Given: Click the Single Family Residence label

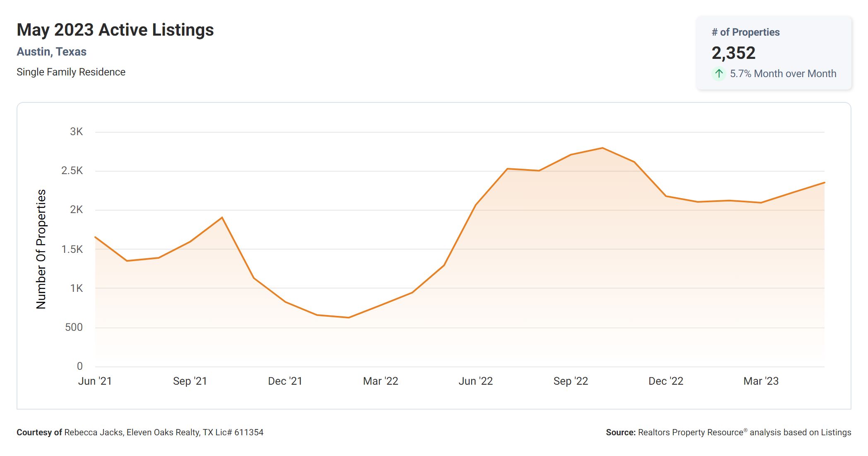Looking at the screenshot, I should (71, 72).
